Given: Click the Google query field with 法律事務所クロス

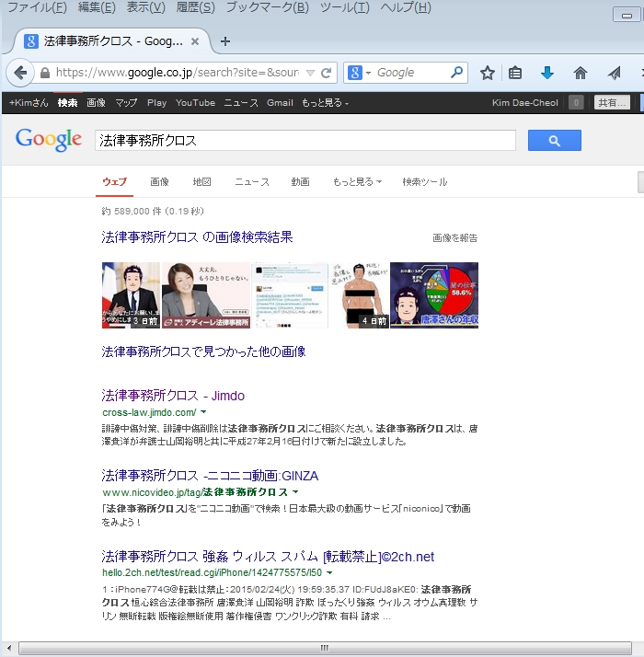Looking at the screenshot, I should click(305, 141).
